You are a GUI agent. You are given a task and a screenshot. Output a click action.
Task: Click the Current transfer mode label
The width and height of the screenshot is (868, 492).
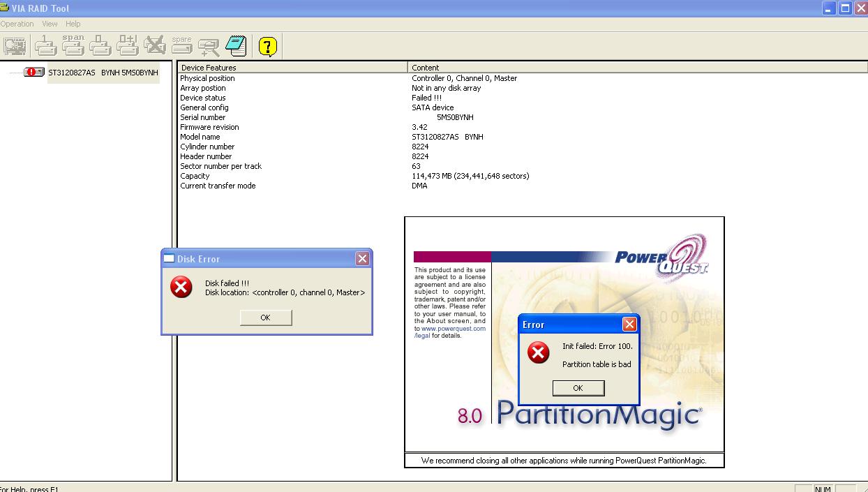point(218,186)
